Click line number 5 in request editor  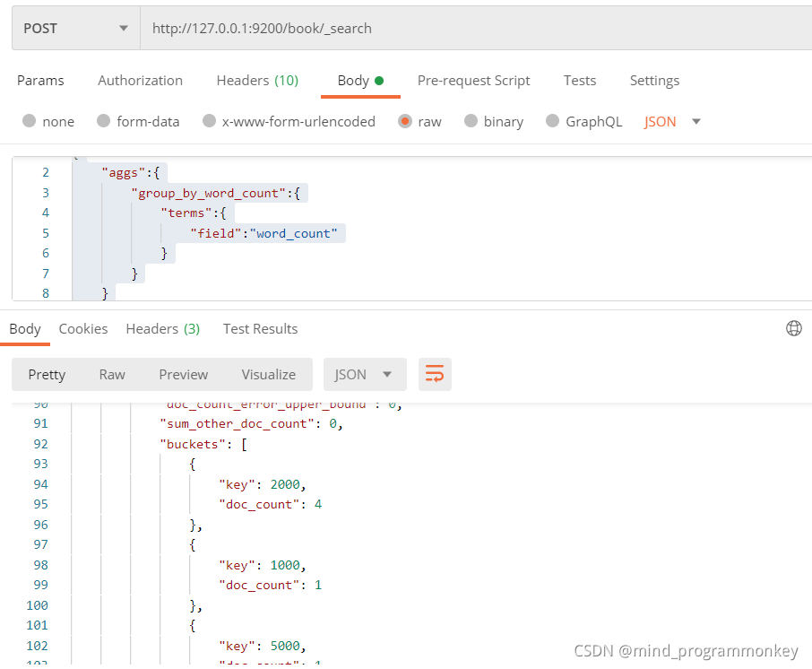pyautogui.click(x=46, y=234)
